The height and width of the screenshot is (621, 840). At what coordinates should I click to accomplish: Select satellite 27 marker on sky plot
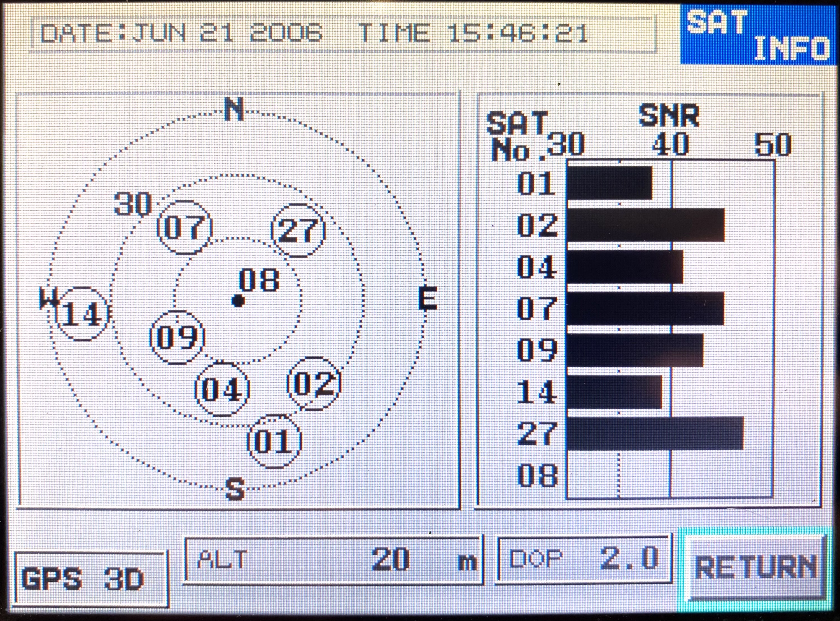pyautogui.click(x=298, y=230)
